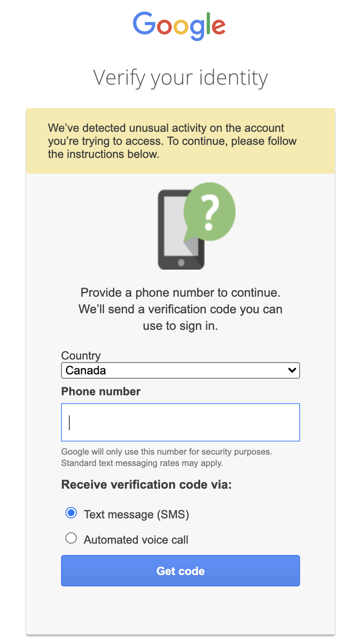Click the Country label above the selector
The height and width of the screenshot is (644, 355).
click(81, 356)
